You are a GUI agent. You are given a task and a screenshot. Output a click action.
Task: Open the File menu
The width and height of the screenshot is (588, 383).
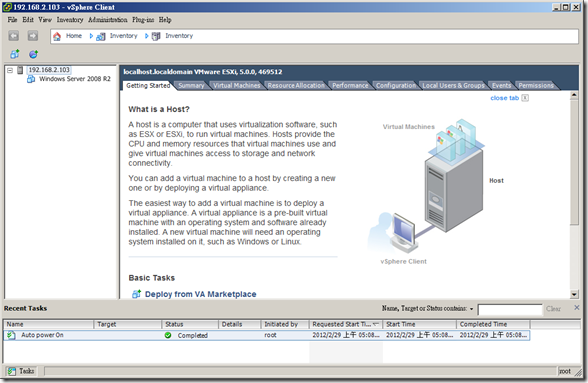(x=12, y=20)
